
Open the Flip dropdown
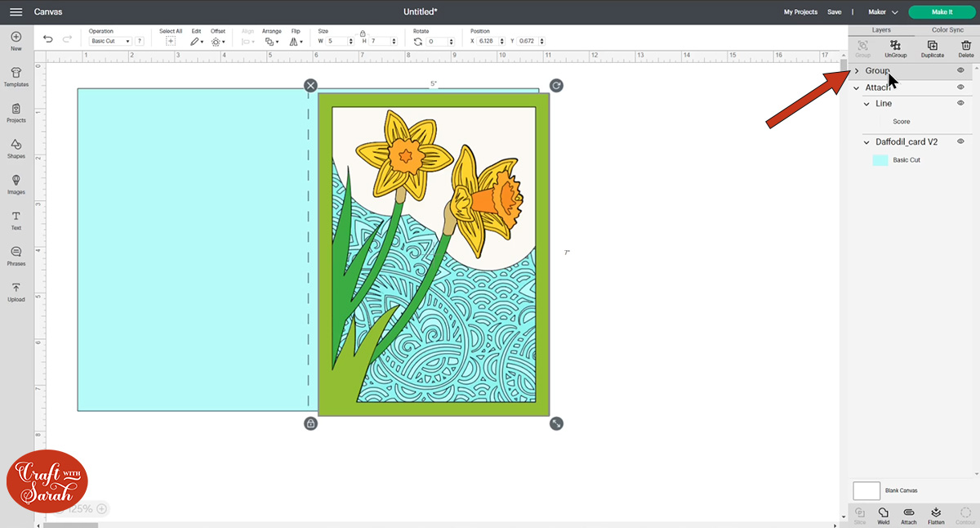pos(296,41)
